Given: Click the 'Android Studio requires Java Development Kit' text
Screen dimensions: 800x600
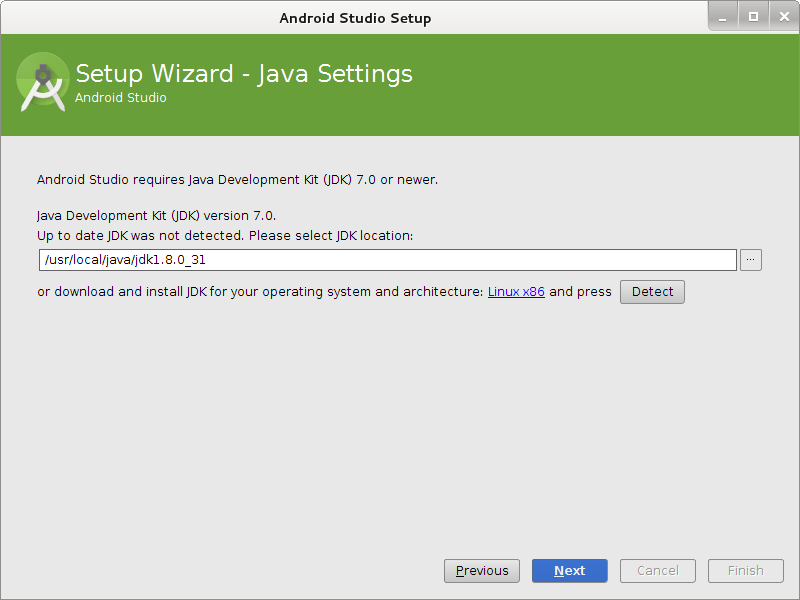Looking at the screenshot, I should 237,180.
